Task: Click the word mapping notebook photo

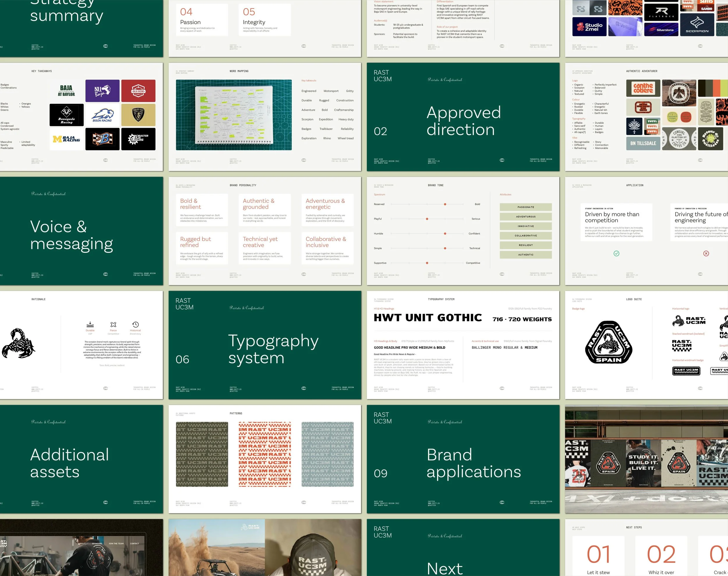Action: pyautogui.click(x=234, y=115)
